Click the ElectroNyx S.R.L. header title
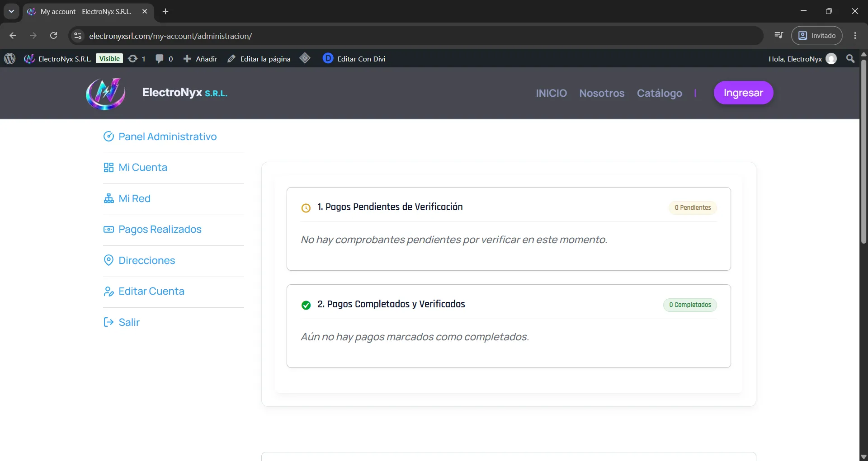 [x=184, y=93]
